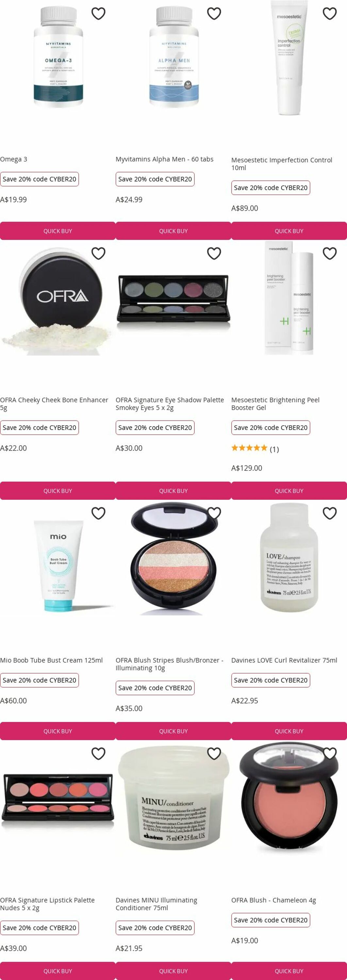Open OFRA Blush - Chameleon 4g link
The height and width of the screenshot is (980, 347).
(273, 900)
